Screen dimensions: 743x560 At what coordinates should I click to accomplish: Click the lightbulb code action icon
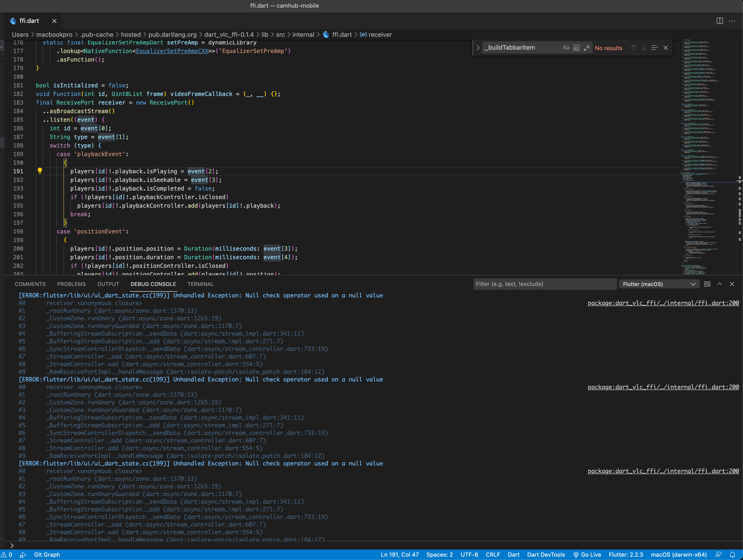click(40, 171)
